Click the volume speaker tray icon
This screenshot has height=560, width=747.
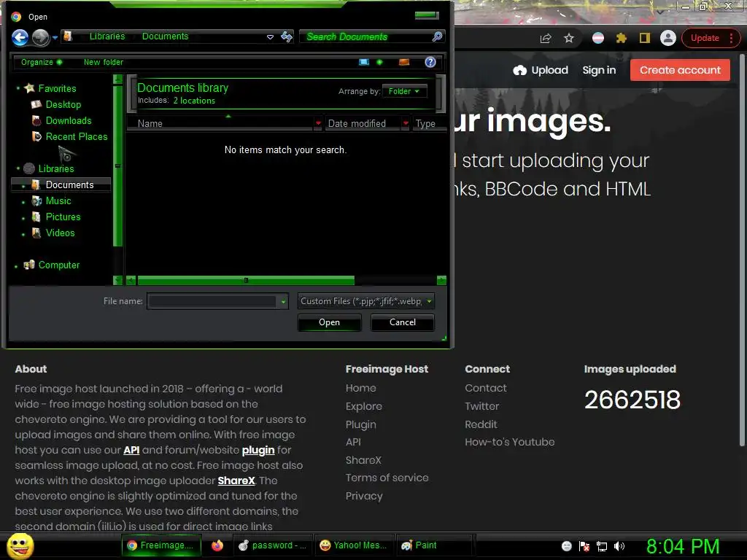(619, 546)
